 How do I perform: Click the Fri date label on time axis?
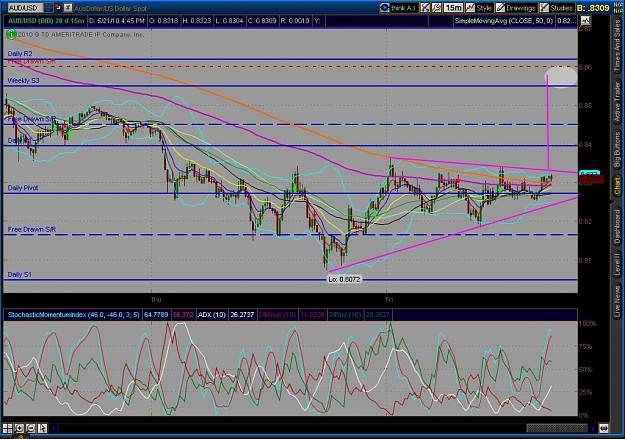pyautogui.click(x=389, y=299)
